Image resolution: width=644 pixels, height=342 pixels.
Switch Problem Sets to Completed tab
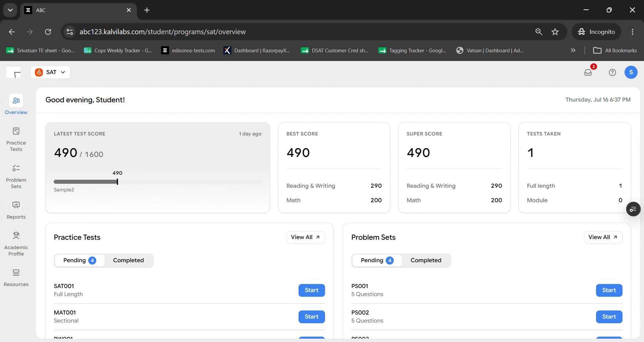pos(426,261)
